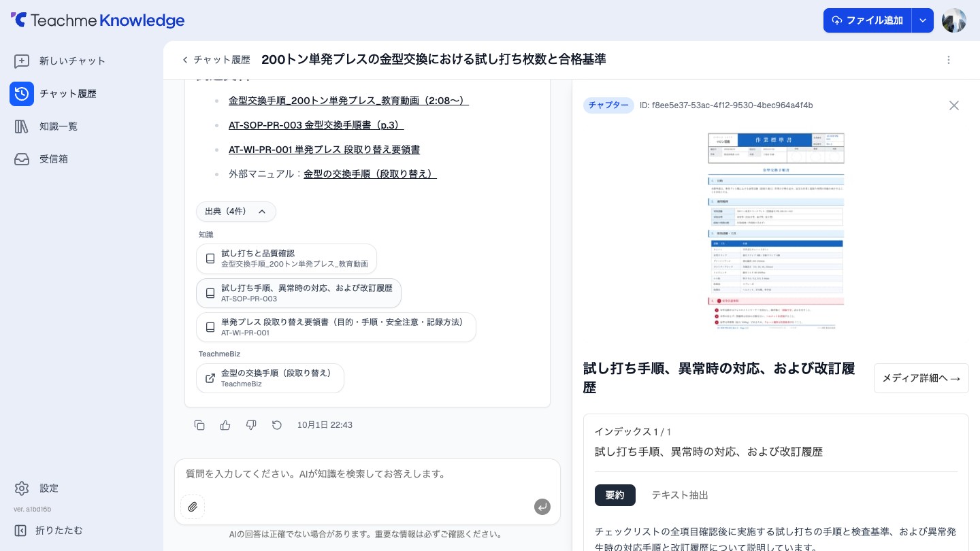This screenshot has width=980, height=551.
Task: Give the answer a thumbs up
Action: click(225, 425)
